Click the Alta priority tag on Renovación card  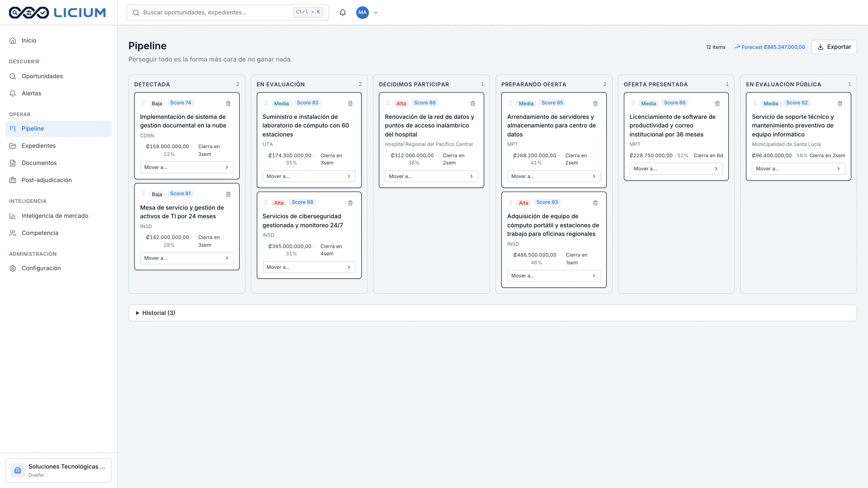pos(401,103)
